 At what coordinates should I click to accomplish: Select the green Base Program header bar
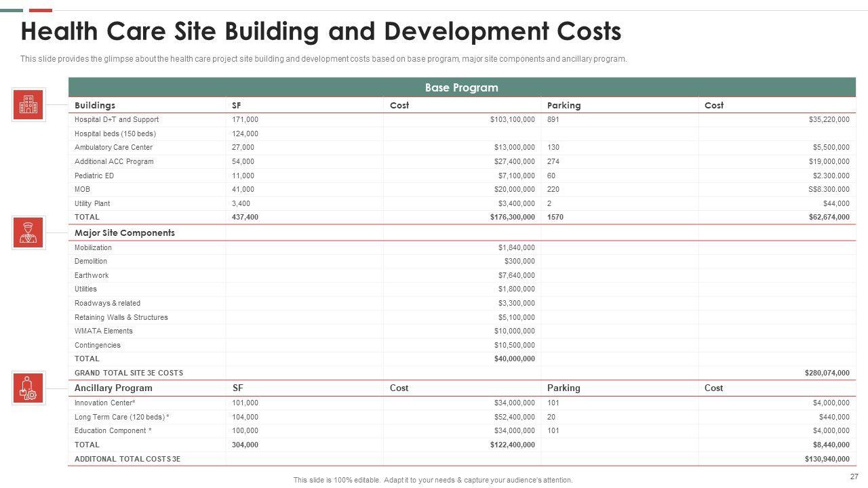tap(461, 87)
